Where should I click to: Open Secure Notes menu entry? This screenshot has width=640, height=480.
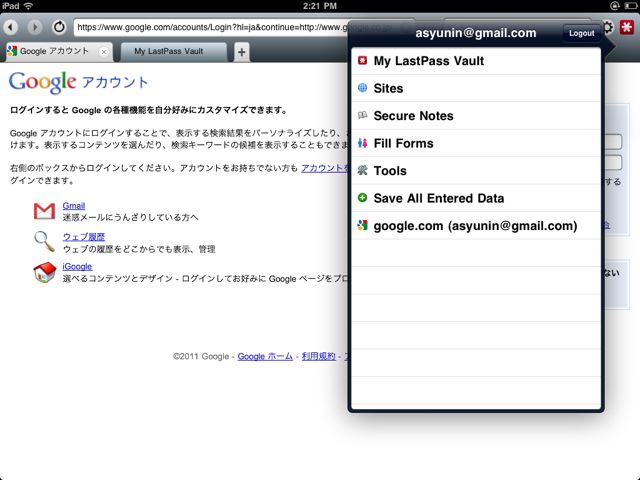[476, 116]
